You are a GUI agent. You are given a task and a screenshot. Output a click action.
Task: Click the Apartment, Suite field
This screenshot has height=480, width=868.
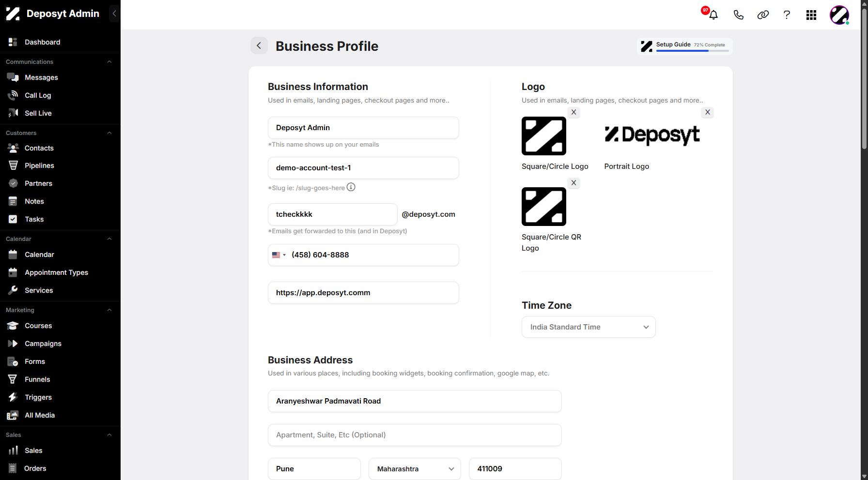click(x=415, y=435)
